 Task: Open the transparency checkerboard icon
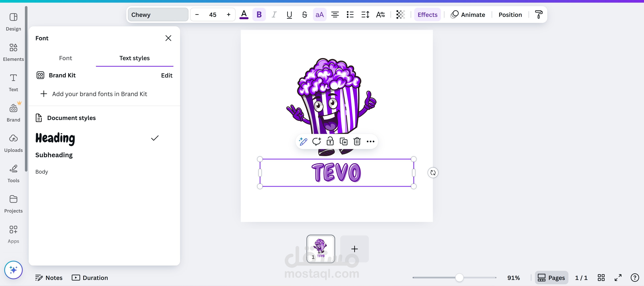(401, 14)
